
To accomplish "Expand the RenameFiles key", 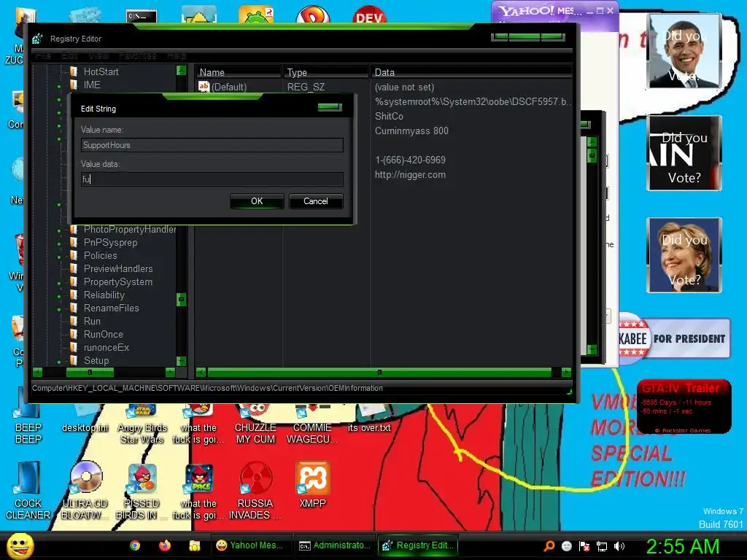I will pyautogui.click(x=59, y=309).
